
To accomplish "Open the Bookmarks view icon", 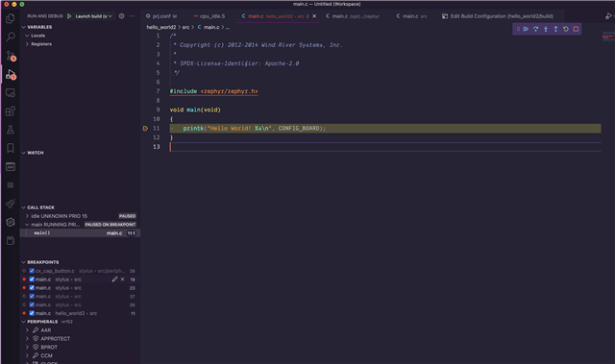I will click(x=11, y=148).
